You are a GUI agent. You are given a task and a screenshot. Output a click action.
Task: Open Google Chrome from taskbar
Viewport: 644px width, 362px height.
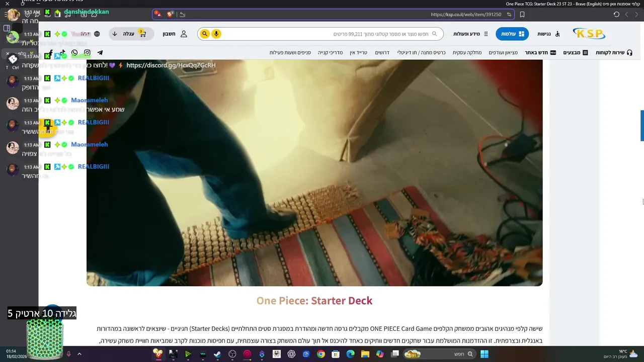tap(320, 354)
